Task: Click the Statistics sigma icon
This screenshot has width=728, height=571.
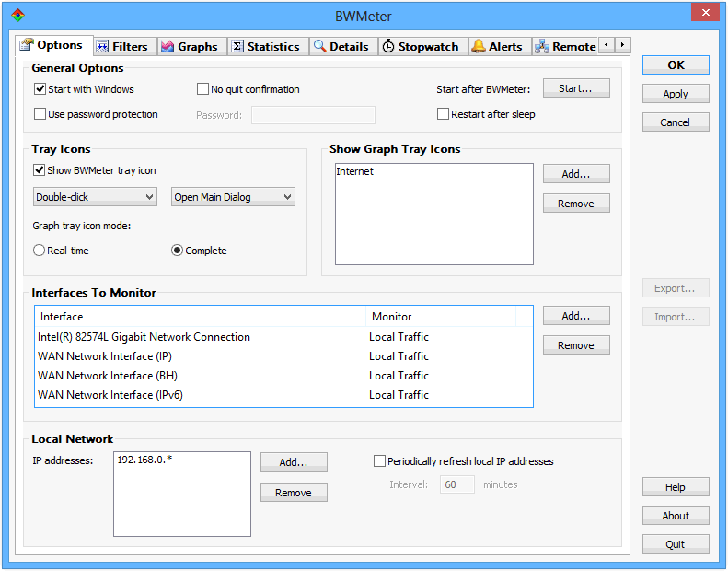Action: point(237,46)
